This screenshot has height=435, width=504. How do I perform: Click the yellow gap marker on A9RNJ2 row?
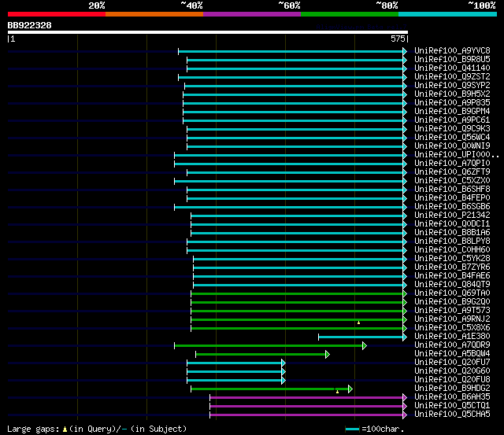(x=359, y=323)
